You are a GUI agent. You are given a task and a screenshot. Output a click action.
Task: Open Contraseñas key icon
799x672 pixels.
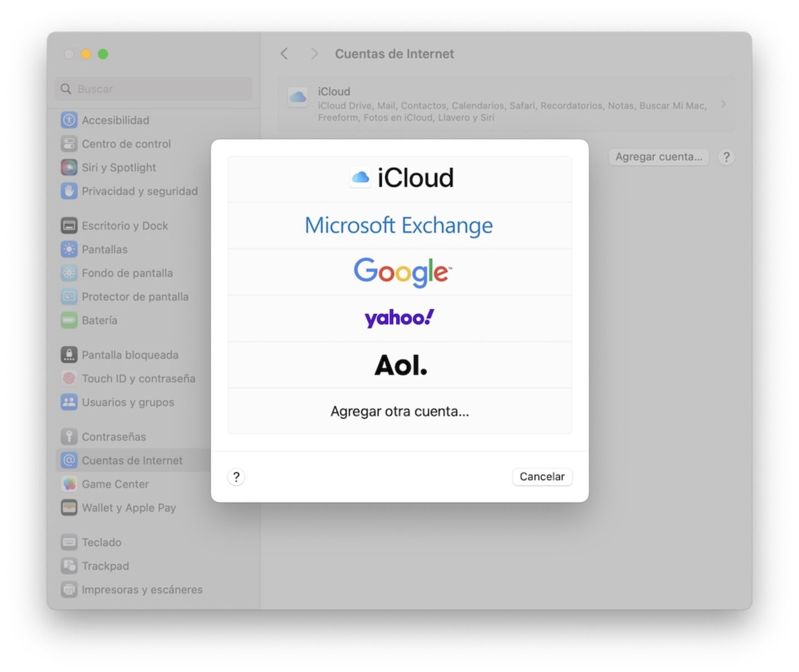pos(69,437)
